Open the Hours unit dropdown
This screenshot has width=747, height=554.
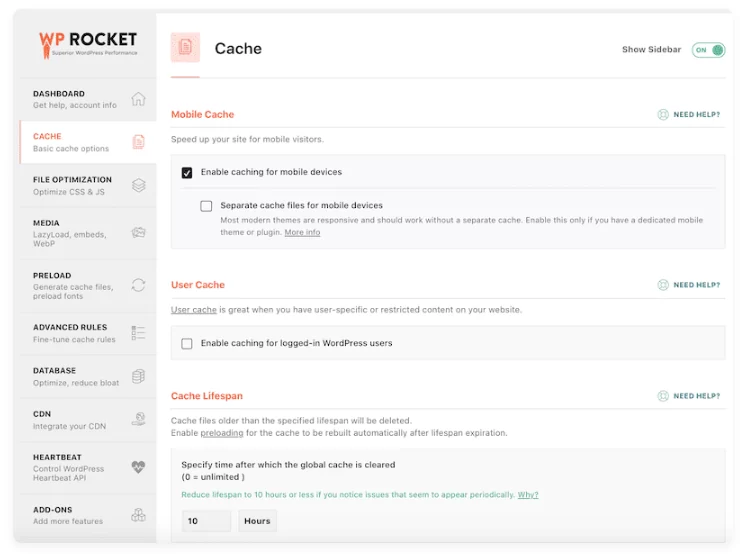pyautogui.click(x=257, y=521)
